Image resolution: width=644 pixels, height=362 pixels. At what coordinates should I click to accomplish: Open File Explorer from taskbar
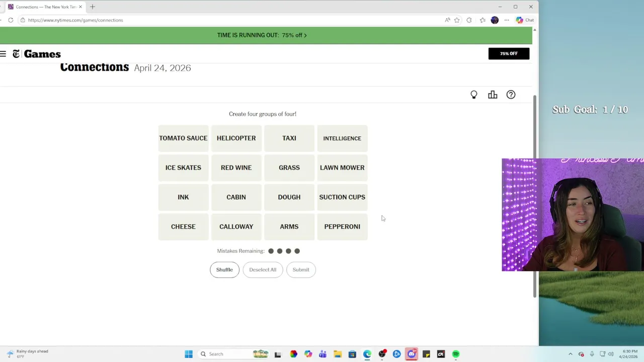[338, 354]
